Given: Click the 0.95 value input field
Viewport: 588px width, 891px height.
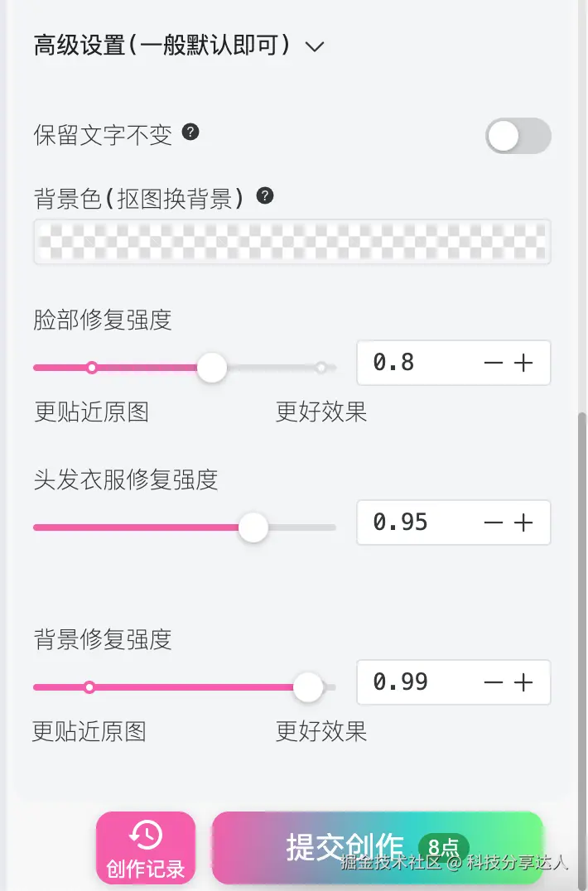Looking at the screenshot, I should [398, 523].
